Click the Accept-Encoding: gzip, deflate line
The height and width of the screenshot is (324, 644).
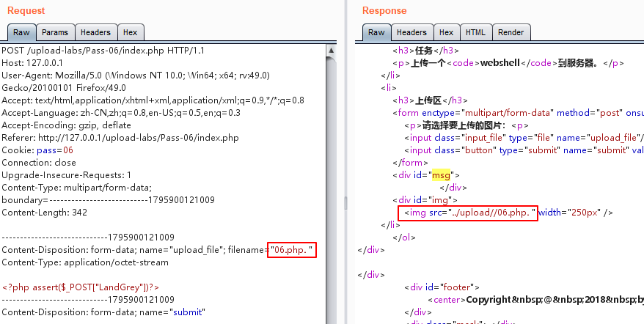coord(67,125)
